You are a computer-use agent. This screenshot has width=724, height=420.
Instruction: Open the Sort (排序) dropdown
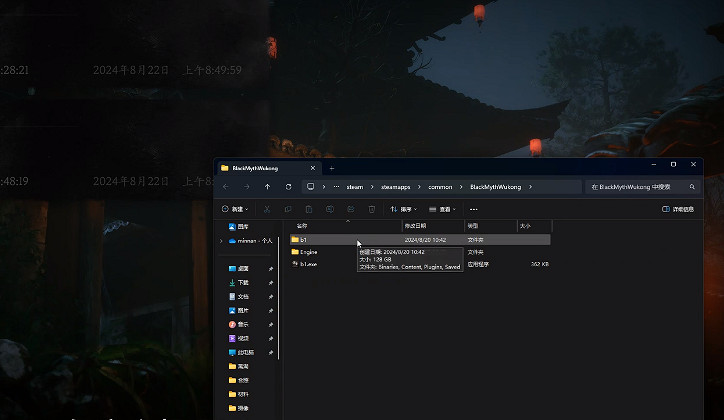click(x=404, y=209)
